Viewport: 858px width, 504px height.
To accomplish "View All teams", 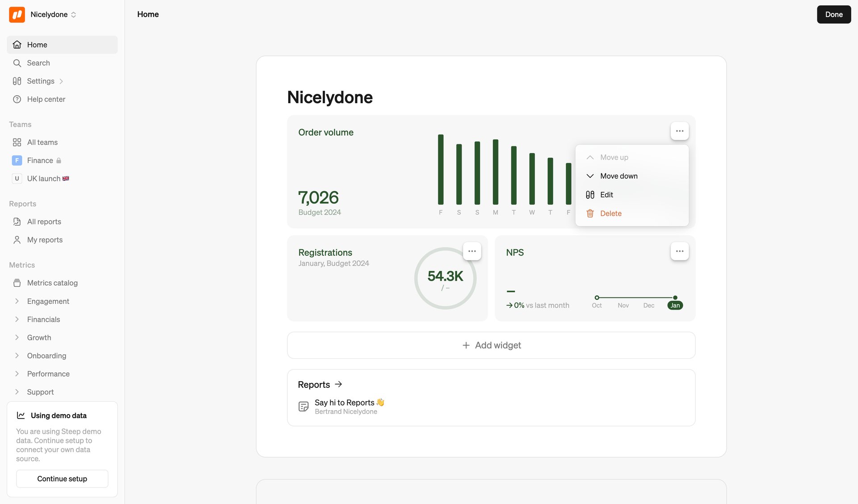I will pyautogui.click(x=42, y=142).
